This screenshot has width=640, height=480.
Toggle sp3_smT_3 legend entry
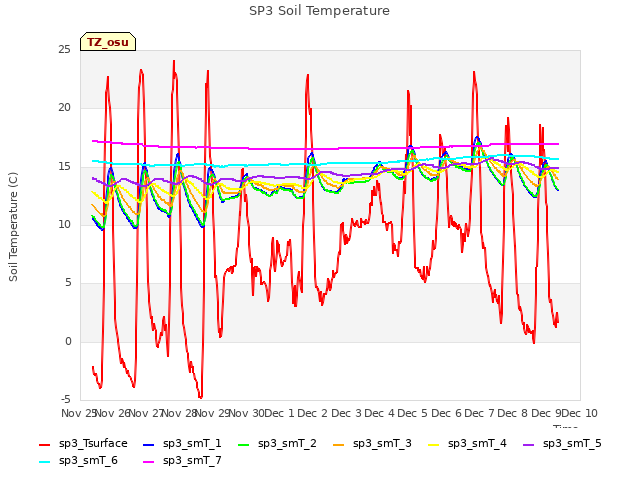tap(372, 444)
